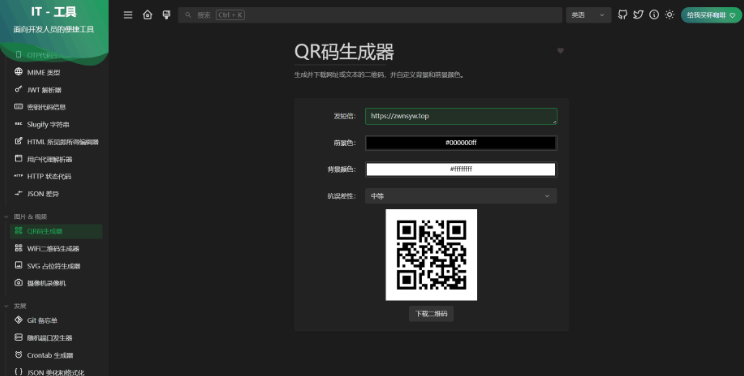Screen dimensions: 744x376
Task: Open the GitHub repository icon
Action: tap(623, 15)
